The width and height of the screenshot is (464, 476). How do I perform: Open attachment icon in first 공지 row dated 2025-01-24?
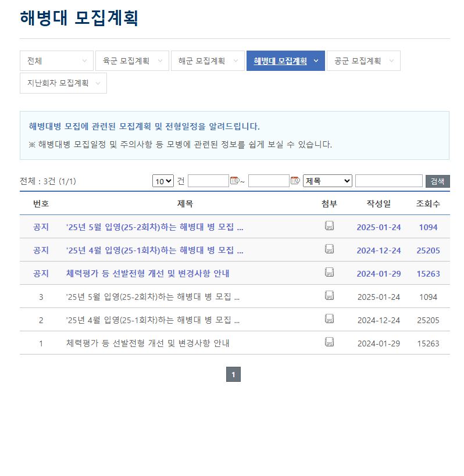click(329, 226)
